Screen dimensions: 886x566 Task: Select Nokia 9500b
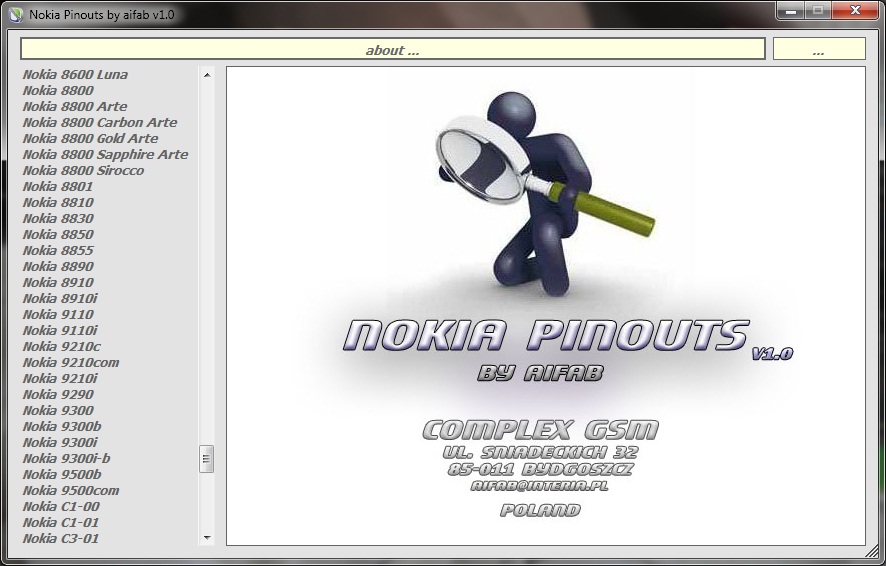point(62,474)
